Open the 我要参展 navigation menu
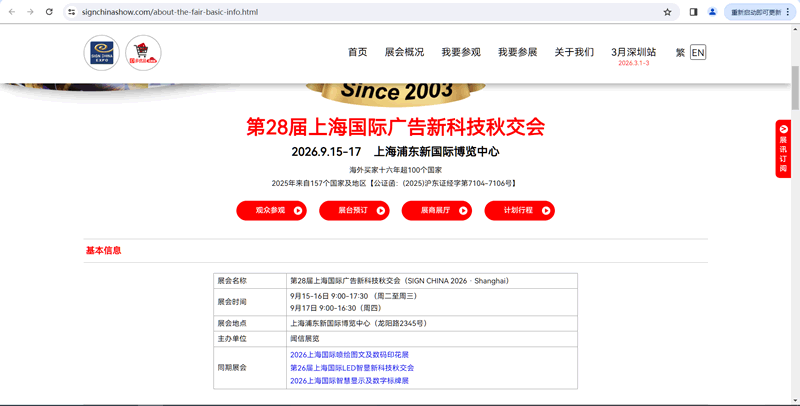The image size is (800, 406). point(518,52)
